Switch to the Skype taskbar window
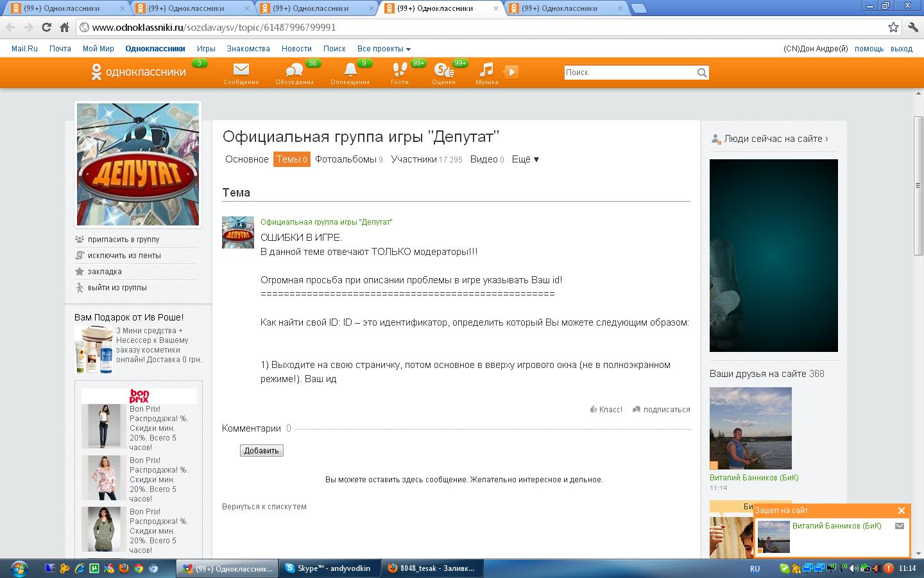The image size is (924, 578). coord(330,568)
